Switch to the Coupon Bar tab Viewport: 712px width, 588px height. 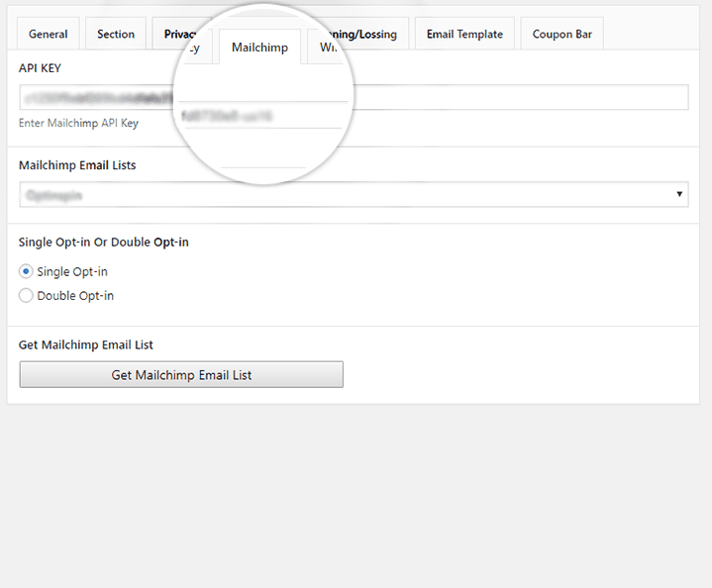click(x=561, y=34)
